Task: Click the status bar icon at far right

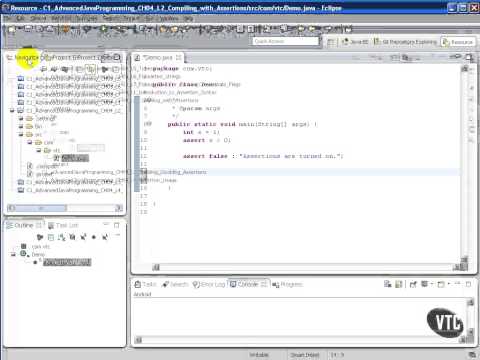Action: pos(472,355)
